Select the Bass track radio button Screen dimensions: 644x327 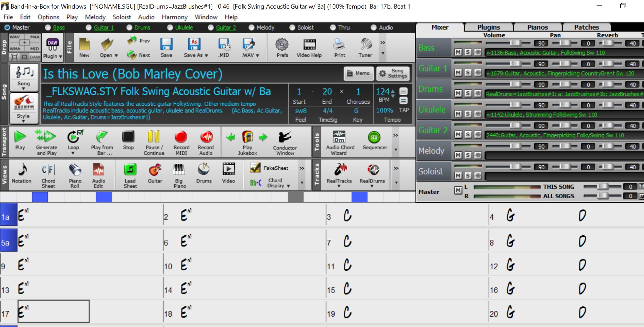point(48,27)
